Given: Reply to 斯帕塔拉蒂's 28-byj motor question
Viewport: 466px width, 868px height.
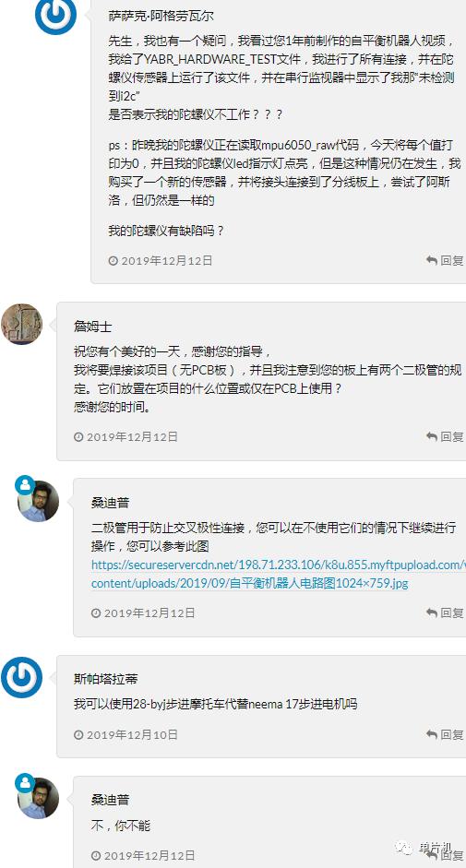Looking at the screenshot, I should click(x=445, y=734).
